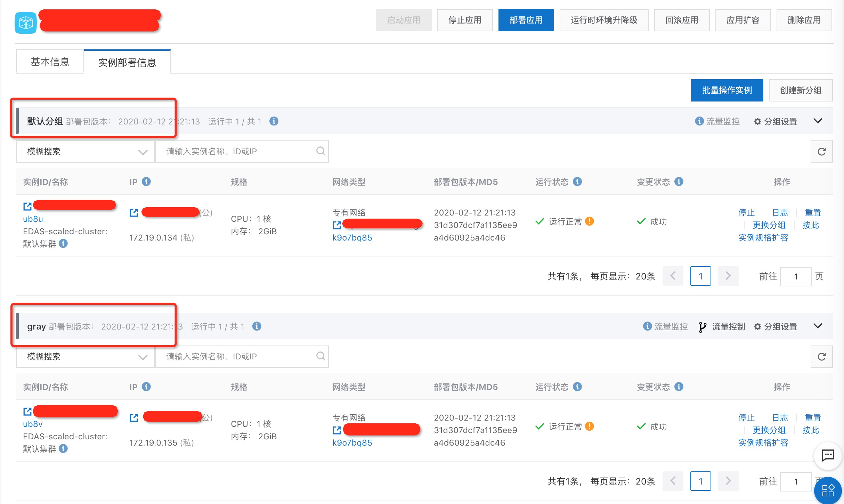The height and width of the screenshot is (504, 844).
Task: Click group settings gear in default group
Action: 757,122
